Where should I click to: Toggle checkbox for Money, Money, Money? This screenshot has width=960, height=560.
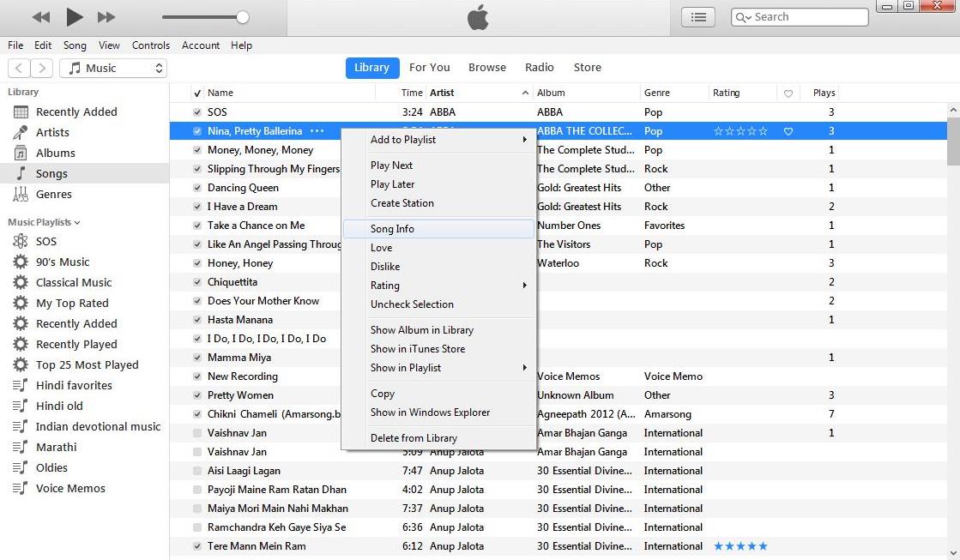(197, 150)
